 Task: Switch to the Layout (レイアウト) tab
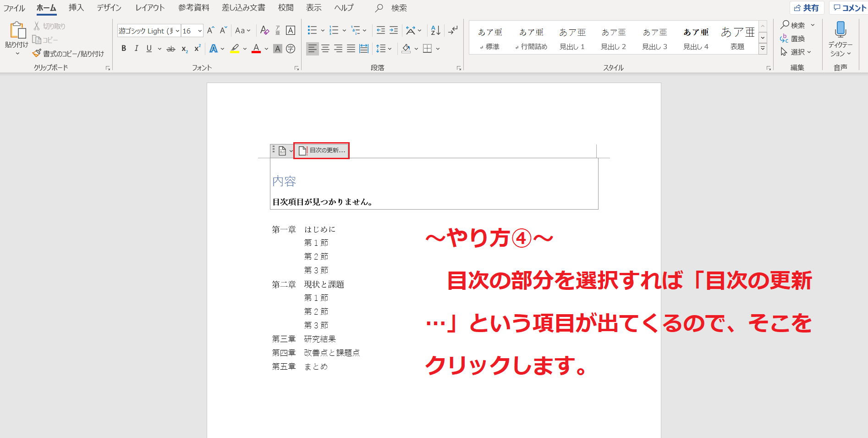(150, 8)
